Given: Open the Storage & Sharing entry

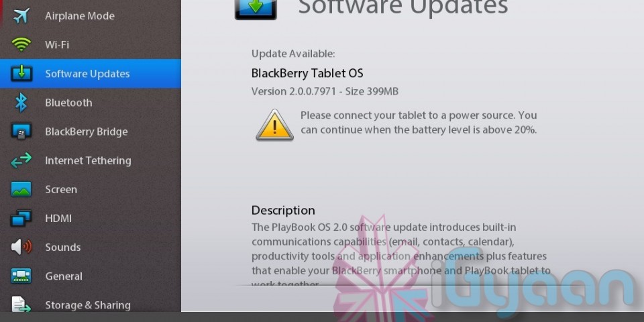Looking at the screenshot, I should coord(91,305).
